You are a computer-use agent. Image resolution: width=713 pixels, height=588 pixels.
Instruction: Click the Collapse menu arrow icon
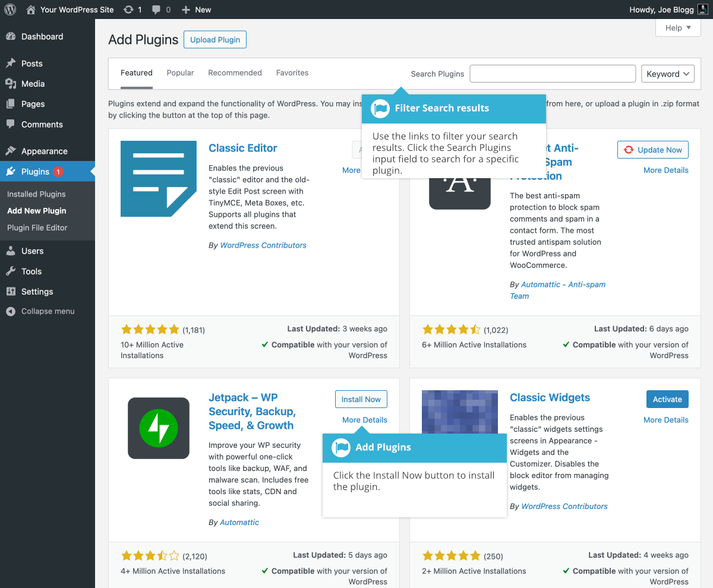coord(11,311)
